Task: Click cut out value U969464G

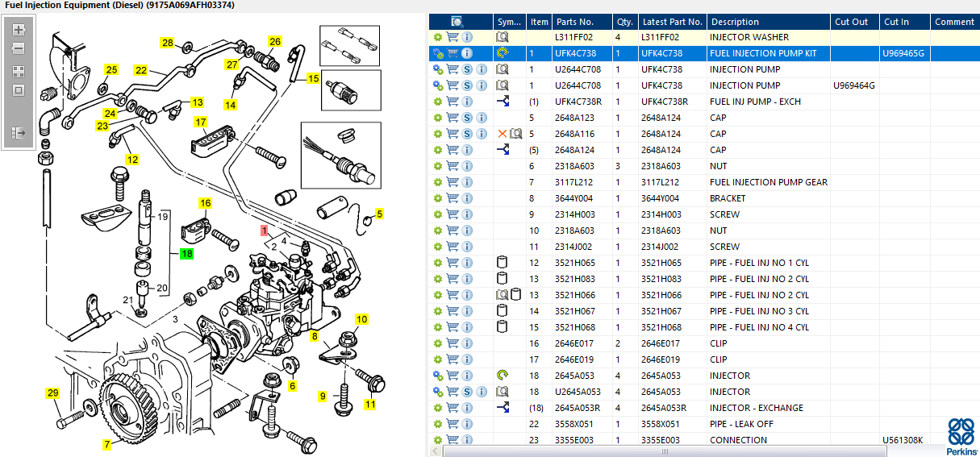Action: [x=855, y=85]
